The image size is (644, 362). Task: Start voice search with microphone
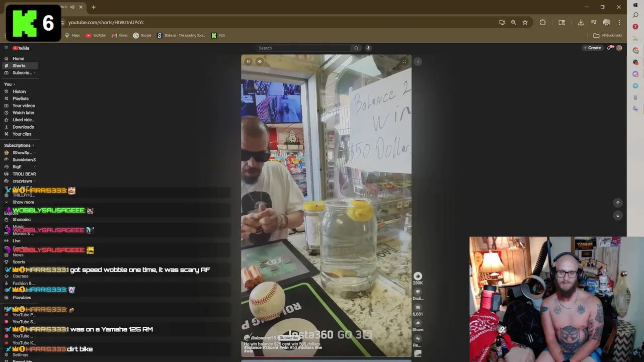coord(368,48)
